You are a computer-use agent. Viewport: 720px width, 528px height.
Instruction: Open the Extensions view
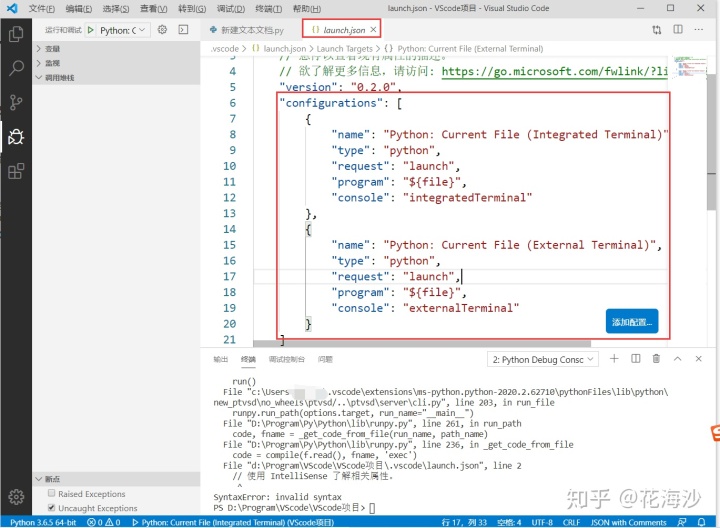pos(16,171)
